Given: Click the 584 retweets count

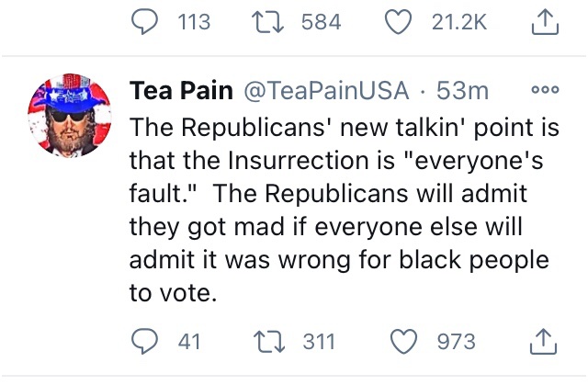Looking at the screenshot, I should click(x=322, y=21).
